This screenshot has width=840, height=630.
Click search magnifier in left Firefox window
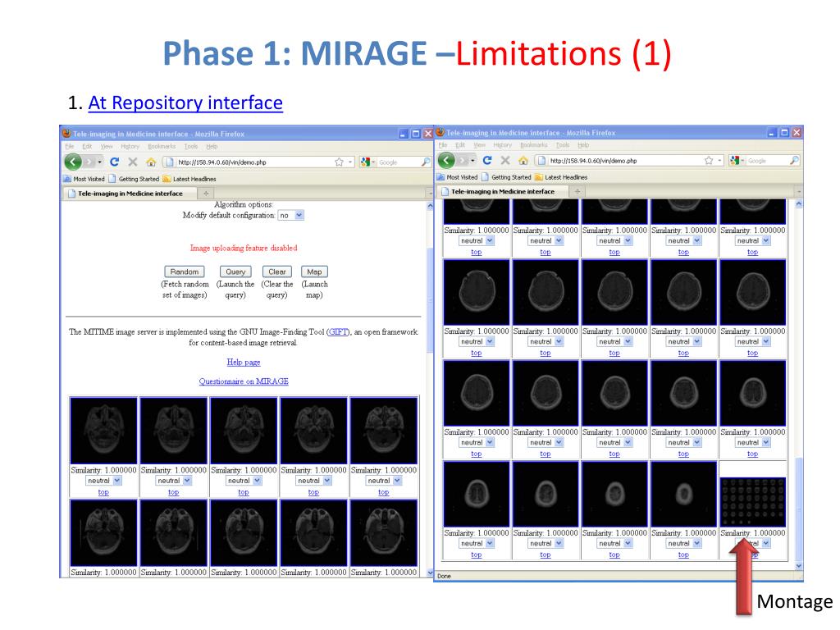coord(426,162)
